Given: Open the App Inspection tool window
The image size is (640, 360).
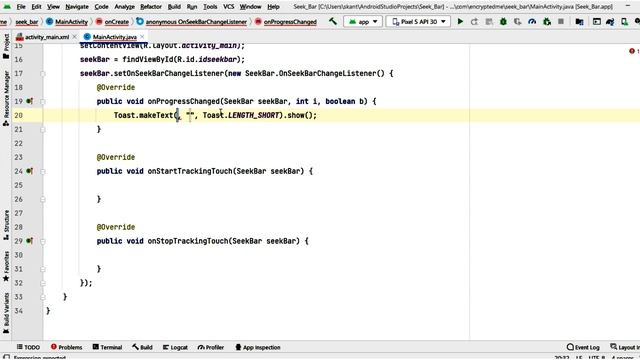Looking at the screenshot, I should click(x=258, y=347).
